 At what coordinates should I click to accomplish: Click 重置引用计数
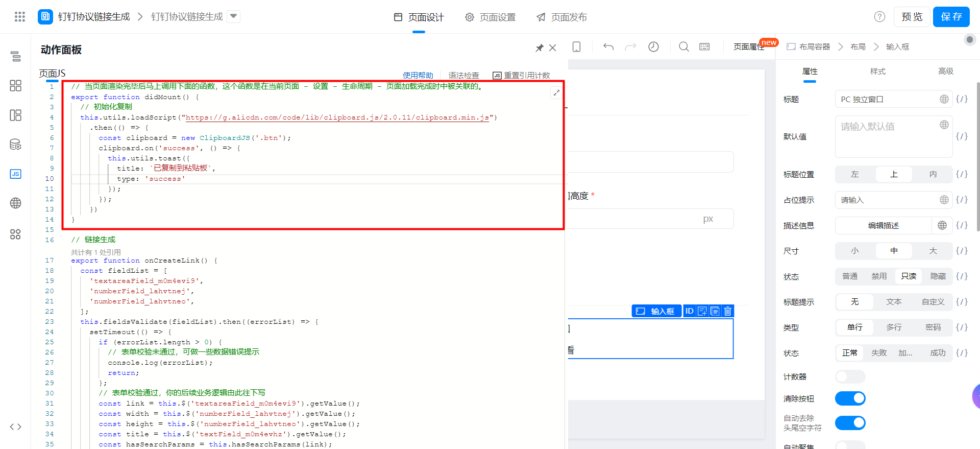[x=522, y=76]
